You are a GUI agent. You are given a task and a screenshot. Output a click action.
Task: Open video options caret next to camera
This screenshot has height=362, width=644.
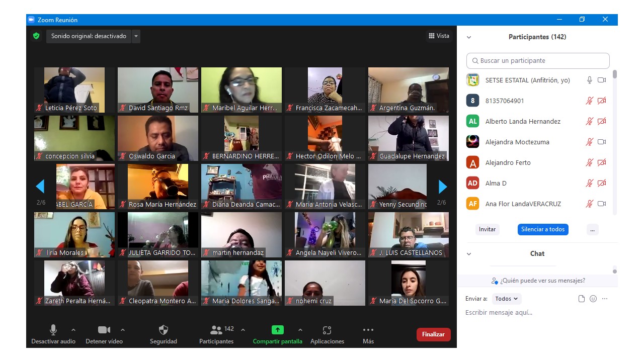[123, 330]
